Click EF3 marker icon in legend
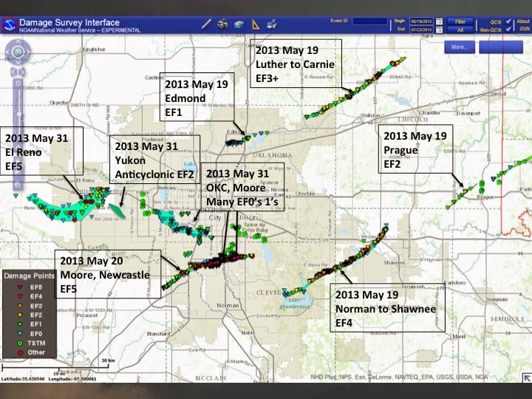This screenshot has height=399, width=532. click(20, 306)
